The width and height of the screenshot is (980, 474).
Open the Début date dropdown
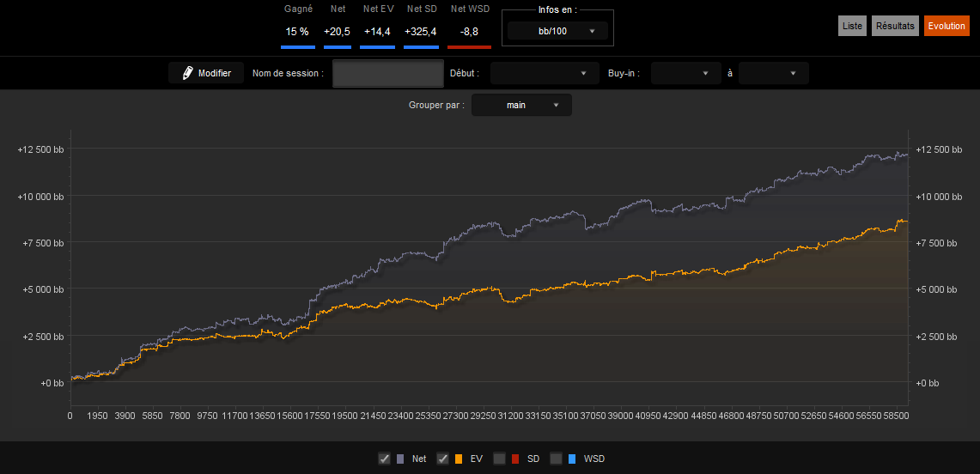coord(540,73)
